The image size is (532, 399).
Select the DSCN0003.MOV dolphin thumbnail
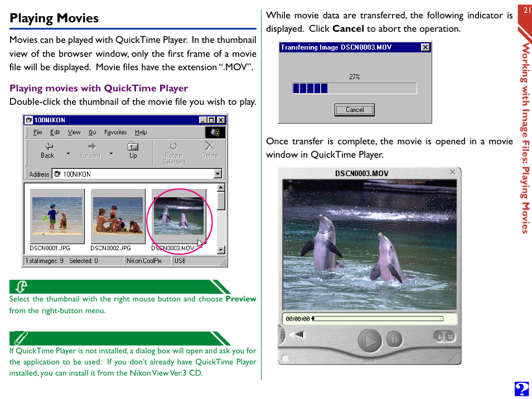pos(178,216)
